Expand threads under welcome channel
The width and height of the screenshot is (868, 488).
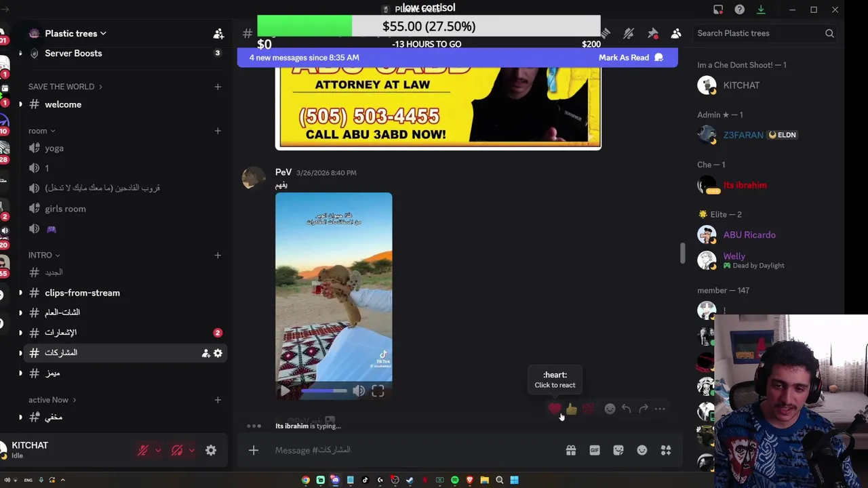coord(20,104)
